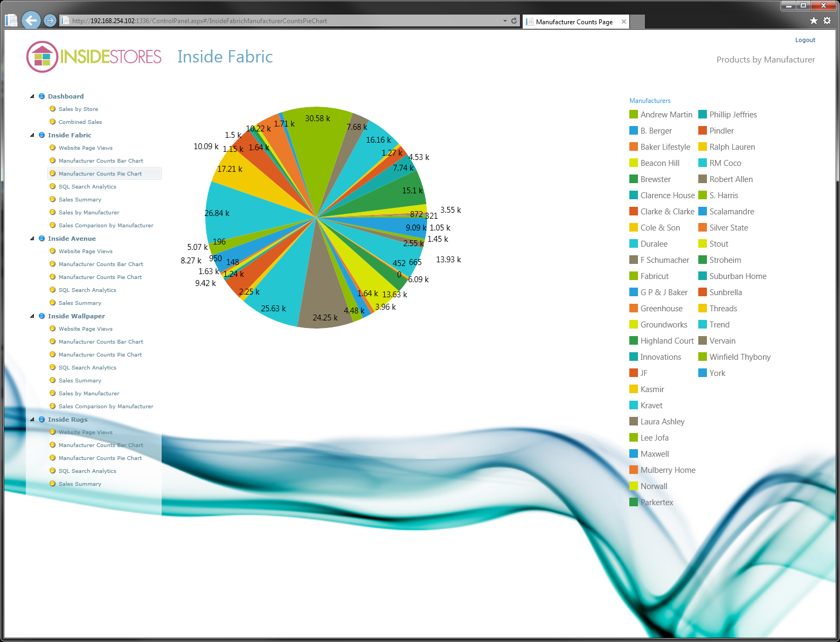Click yellow bullet icon beside Sales by Store
This screenshot has height=642, width=840.
coord(53,109)
